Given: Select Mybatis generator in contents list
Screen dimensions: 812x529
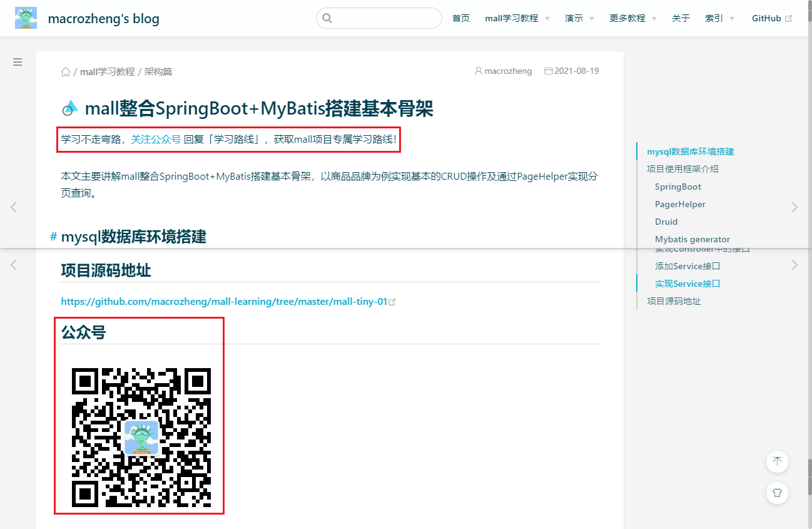Looking at the screenshot, I should tap(693, 239).
